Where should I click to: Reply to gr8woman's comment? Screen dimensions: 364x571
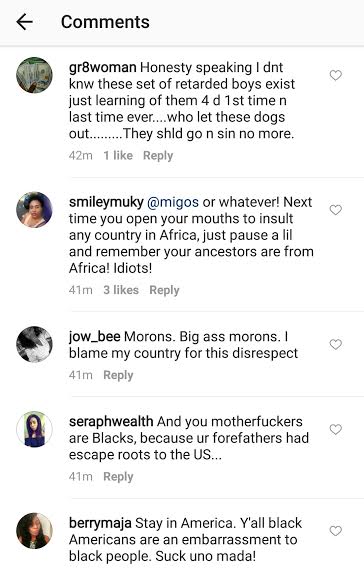158,155
